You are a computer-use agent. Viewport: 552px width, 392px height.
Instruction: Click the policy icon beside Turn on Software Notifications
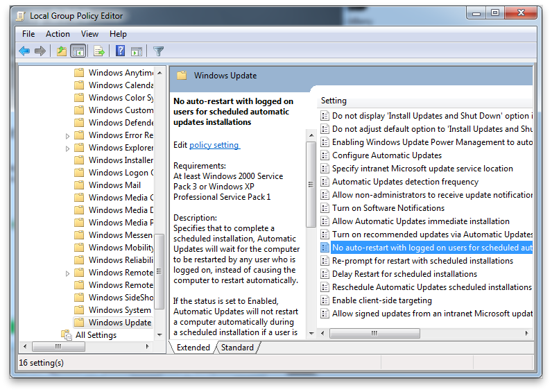[325, 208]
